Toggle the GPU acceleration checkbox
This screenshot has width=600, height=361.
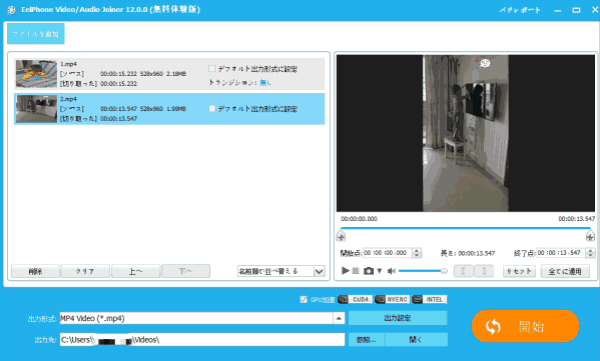click(x=304, y=299)
